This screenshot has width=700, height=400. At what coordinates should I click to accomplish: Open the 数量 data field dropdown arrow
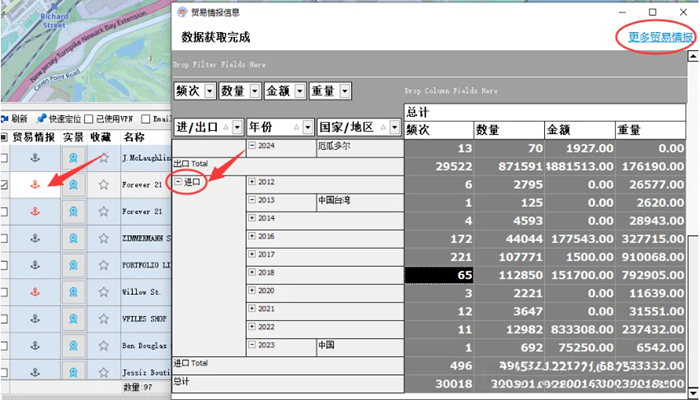click(x=255, y=91)
